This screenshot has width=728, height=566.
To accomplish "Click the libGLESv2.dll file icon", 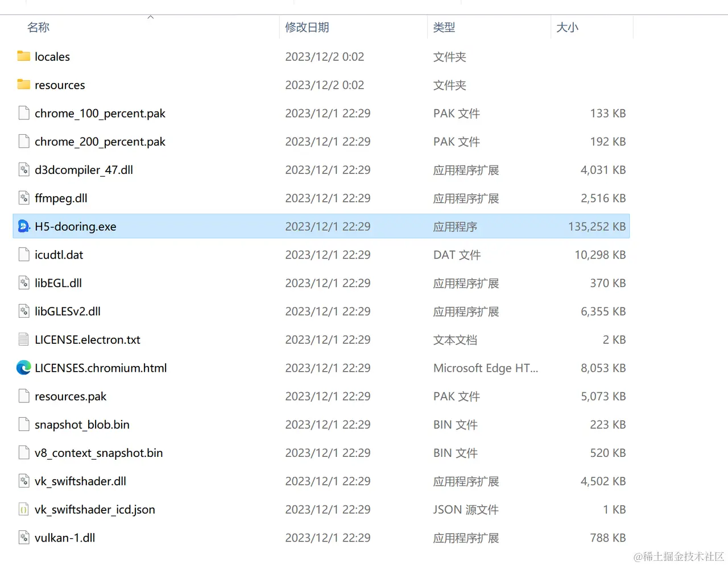I will pos(23,311).
